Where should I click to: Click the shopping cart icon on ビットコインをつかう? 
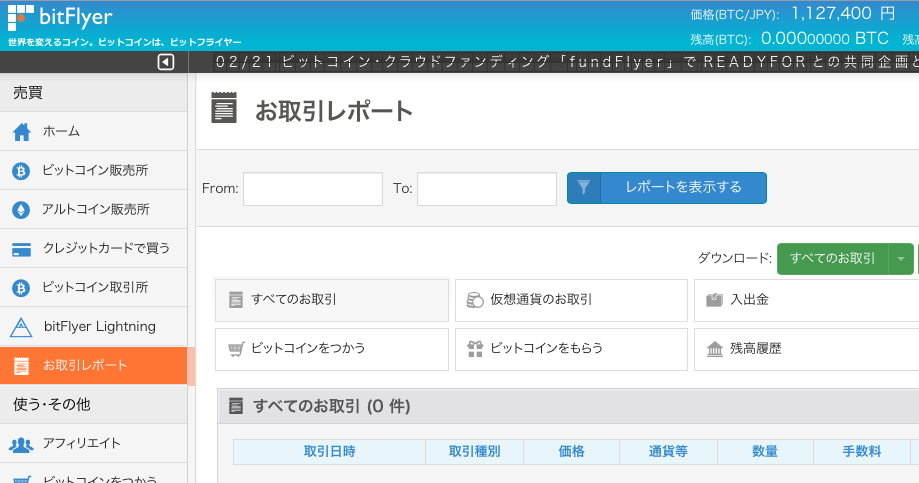(236, 349)
